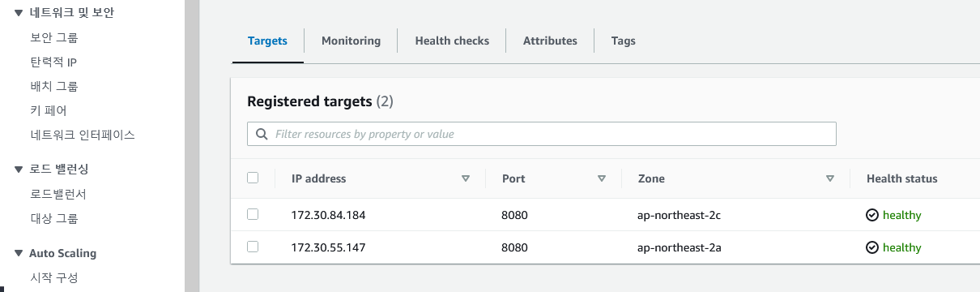Collapse the Auto Scaling section
The height and width of the screenshot is (292, 980).
[x=19, y=254]
